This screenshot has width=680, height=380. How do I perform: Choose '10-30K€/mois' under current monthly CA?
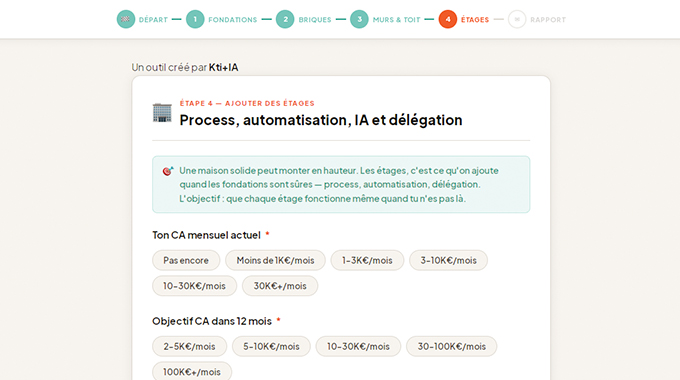(x=194, y=286)
